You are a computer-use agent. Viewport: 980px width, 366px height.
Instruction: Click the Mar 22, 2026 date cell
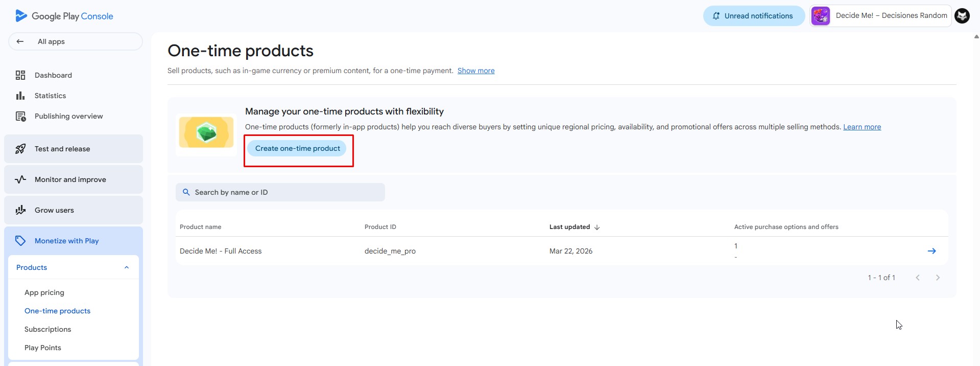click(571, 251)
